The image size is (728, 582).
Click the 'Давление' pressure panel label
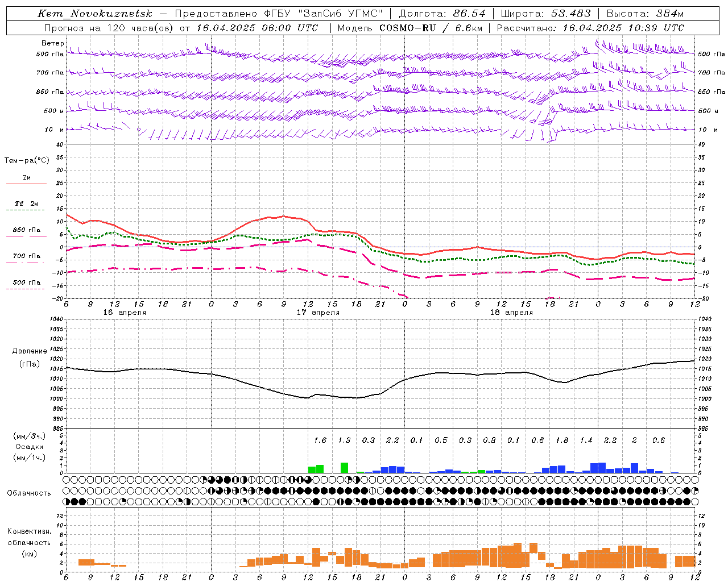pos(30,351)
